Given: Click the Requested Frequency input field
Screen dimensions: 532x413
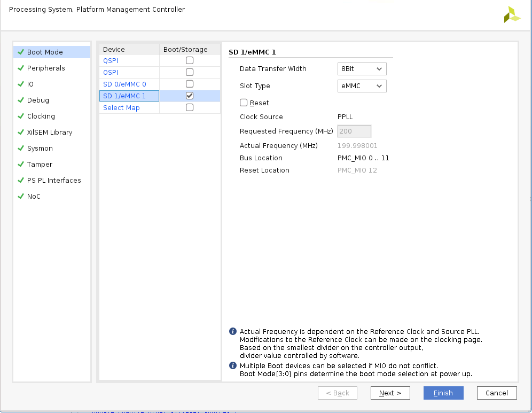Looking at the screenshot, I should point(354,131).
